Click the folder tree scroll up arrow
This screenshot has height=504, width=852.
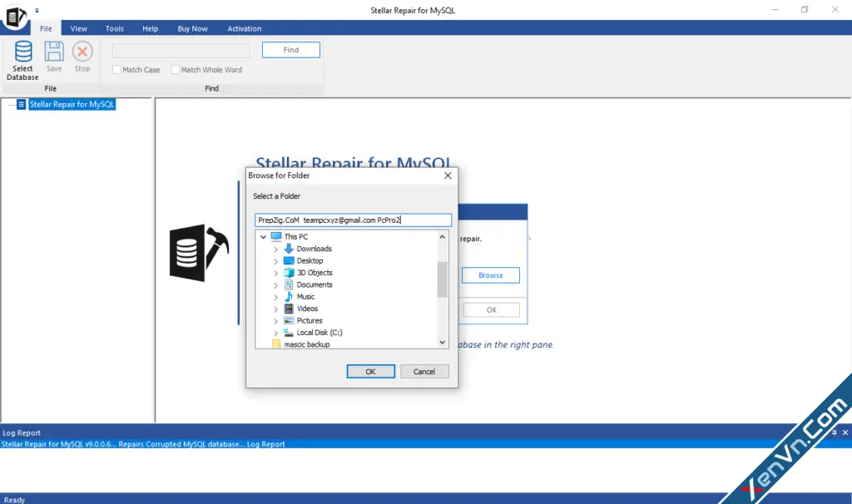(x=443, y=237)
